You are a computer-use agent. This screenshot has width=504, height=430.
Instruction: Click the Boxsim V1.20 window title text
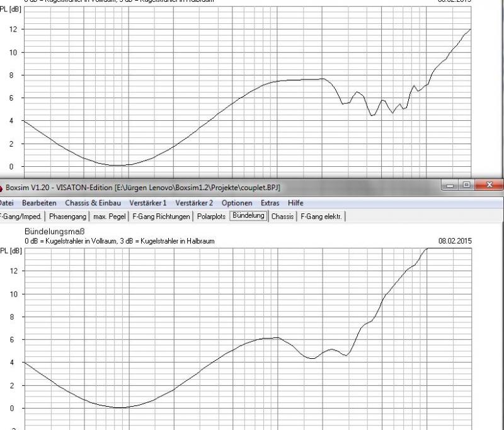tap(143, 188)
